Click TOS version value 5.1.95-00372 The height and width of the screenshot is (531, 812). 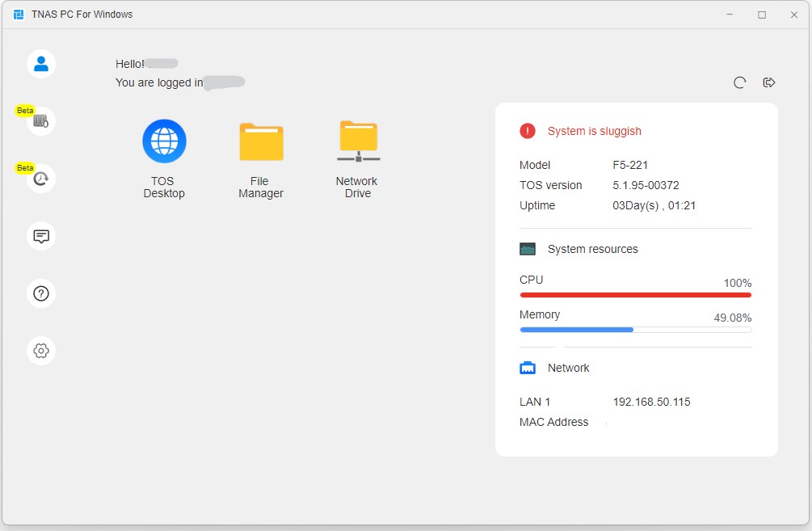pyautogui.click(x=646, y=185)
